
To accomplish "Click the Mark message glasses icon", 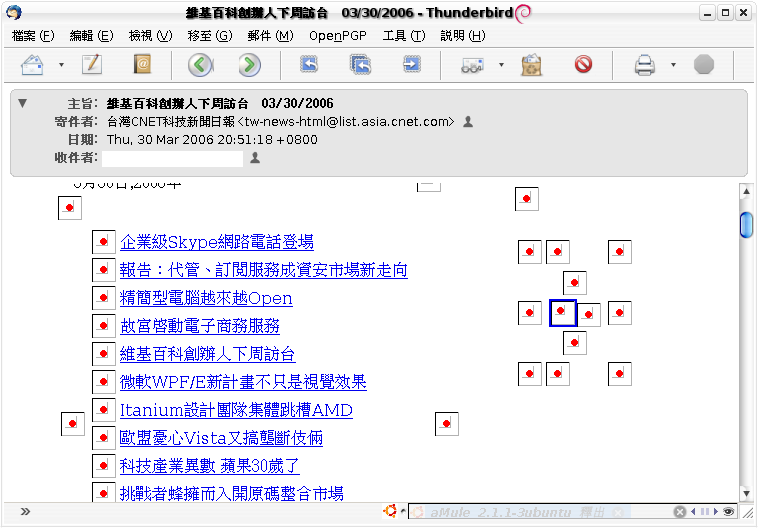I will point(472,65).
